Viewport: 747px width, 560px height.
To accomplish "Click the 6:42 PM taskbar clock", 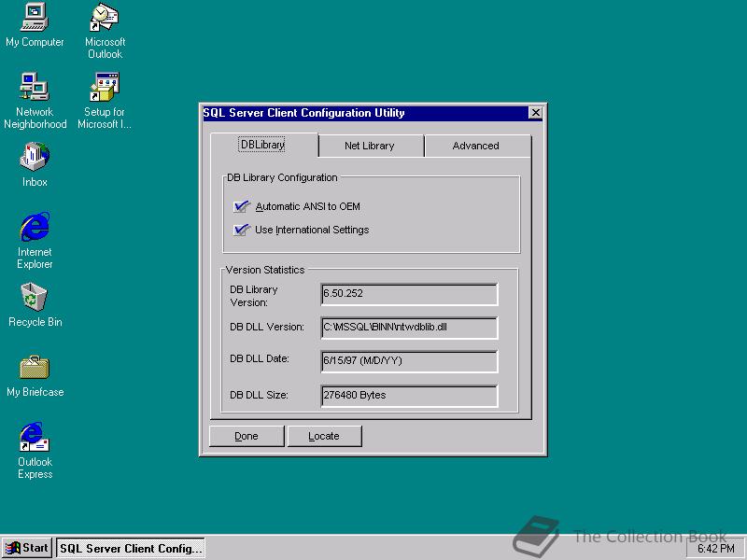I will click(x=715, y=549).
